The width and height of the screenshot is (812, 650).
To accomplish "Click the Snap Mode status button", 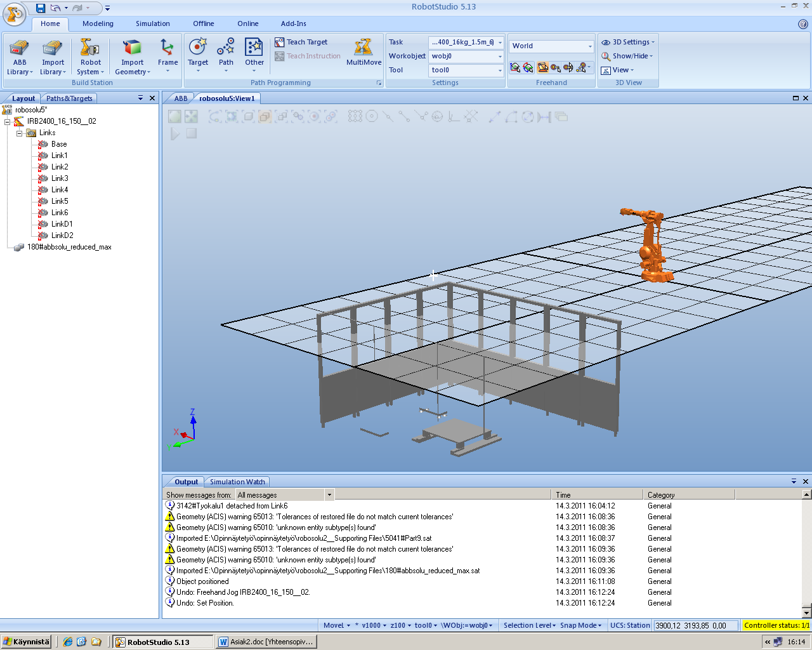I will click(x=581, y=625).
